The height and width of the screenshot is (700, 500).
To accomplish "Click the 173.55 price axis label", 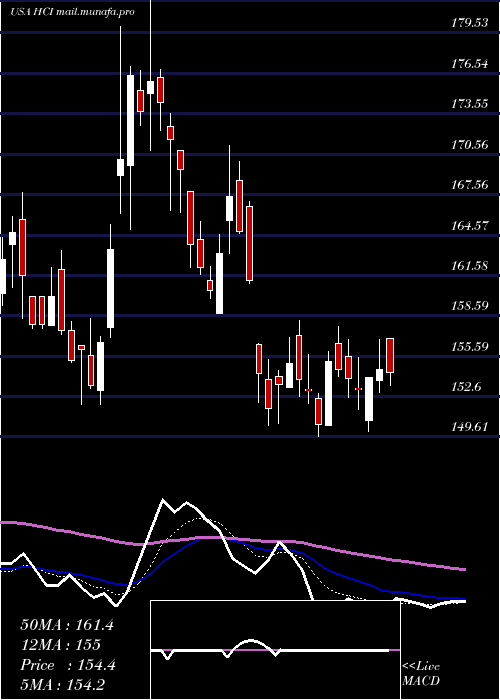I will 469,104.
